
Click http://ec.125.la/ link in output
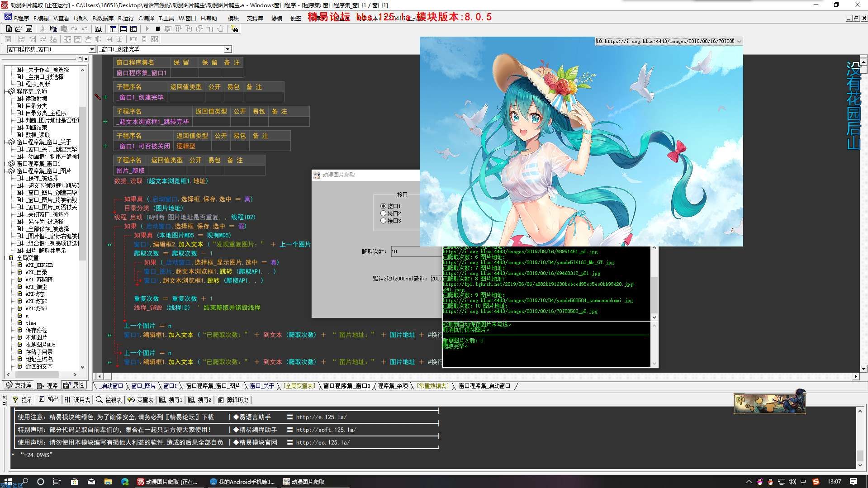point(323,442)
